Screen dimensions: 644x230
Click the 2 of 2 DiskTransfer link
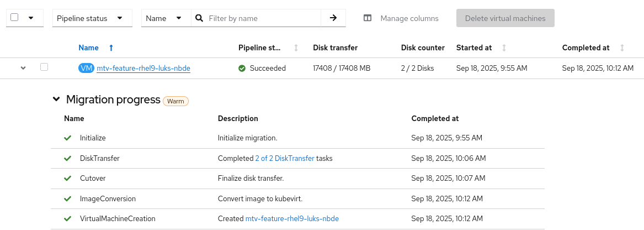point(285,159)
